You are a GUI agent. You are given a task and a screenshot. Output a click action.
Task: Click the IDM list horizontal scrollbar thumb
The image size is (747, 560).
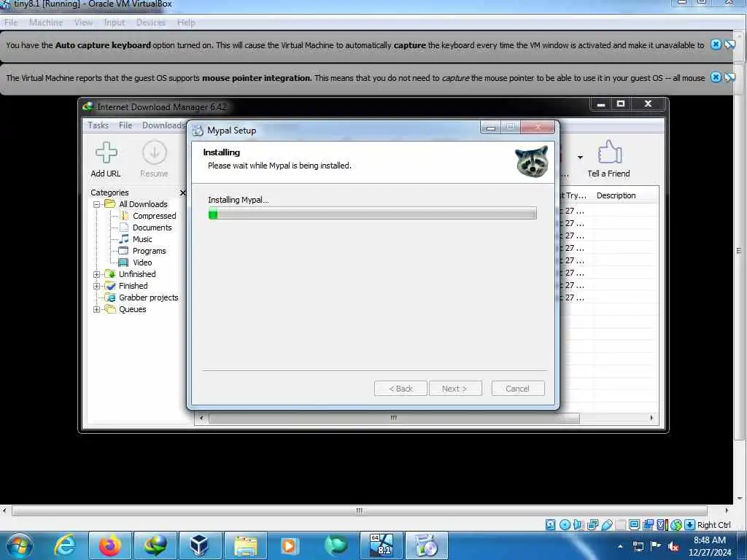[393, 418]
